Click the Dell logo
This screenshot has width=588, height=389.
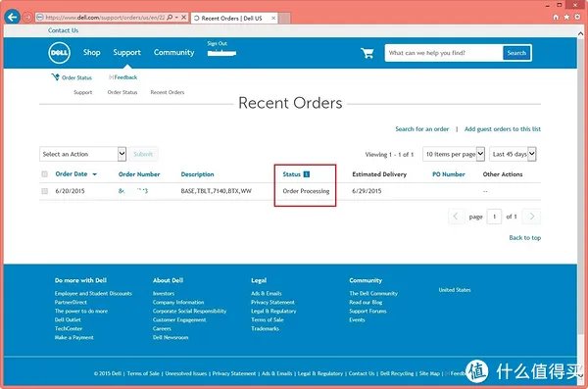59,53
